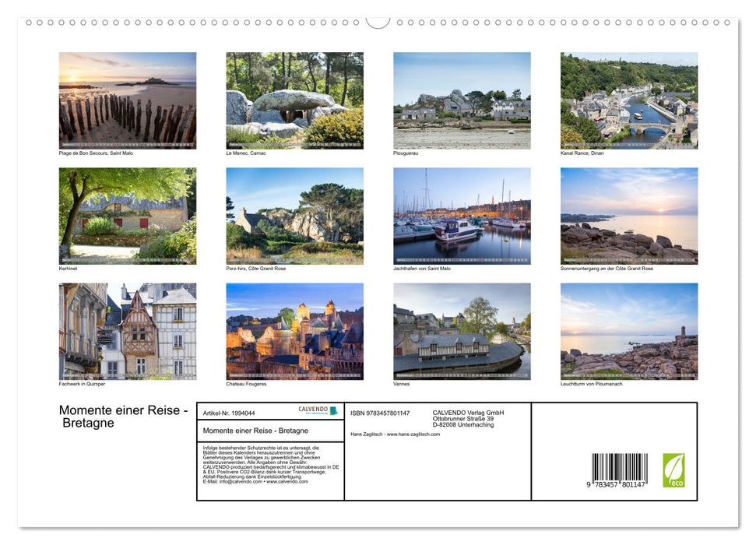Select the Chateau Fougeres photo
This screenshot has height=545, width=756.
[294, 331]
